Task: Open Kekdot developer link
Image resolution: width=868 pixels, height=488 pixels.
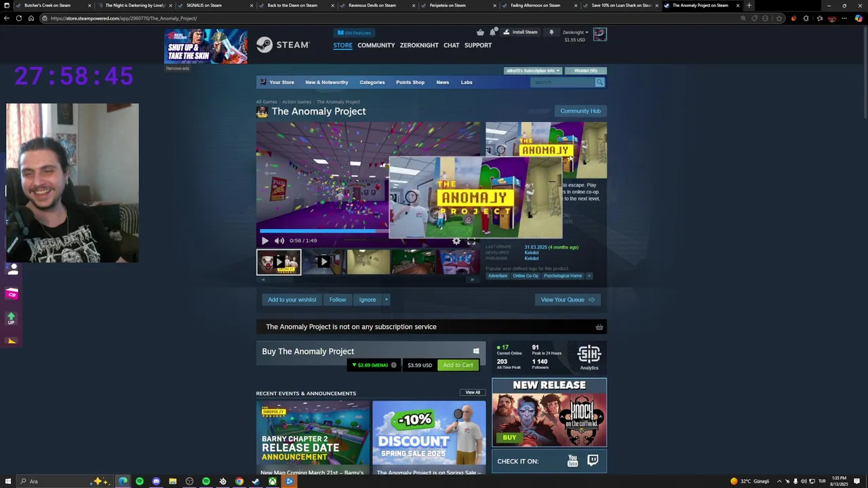Action: [532, 253]
